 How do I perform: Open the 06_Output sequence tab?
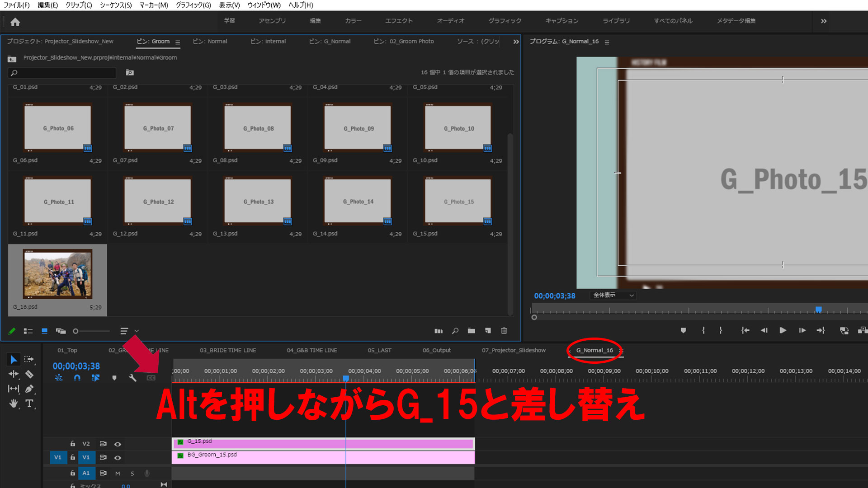[x=437, y=350]
